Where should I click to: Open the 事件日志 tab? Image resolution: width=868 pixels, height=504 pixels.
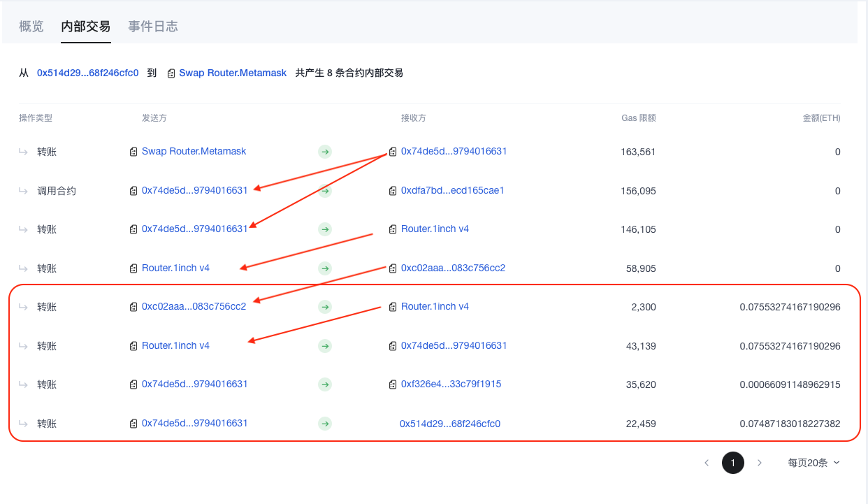click(152, 27)
